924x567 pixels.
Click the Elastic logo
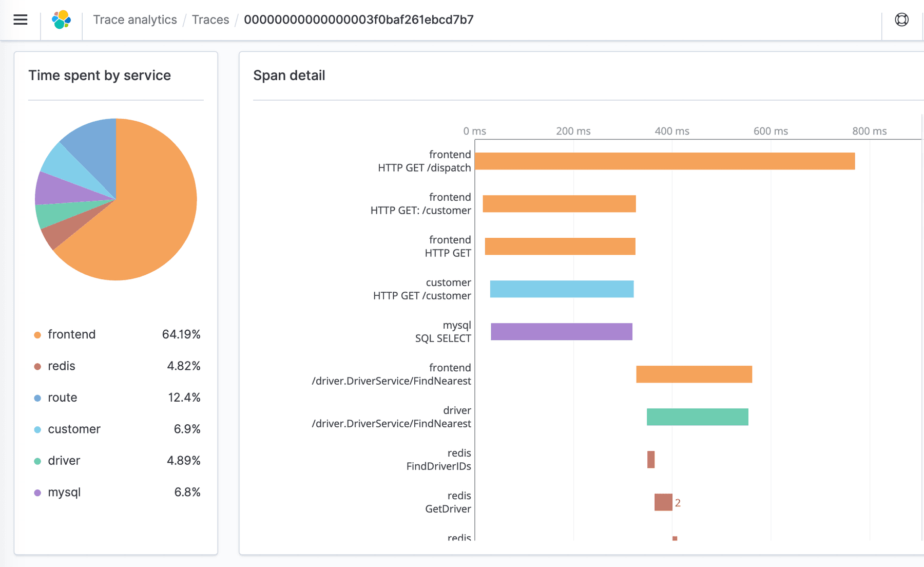pyautogui.click(x=61, y=19)
